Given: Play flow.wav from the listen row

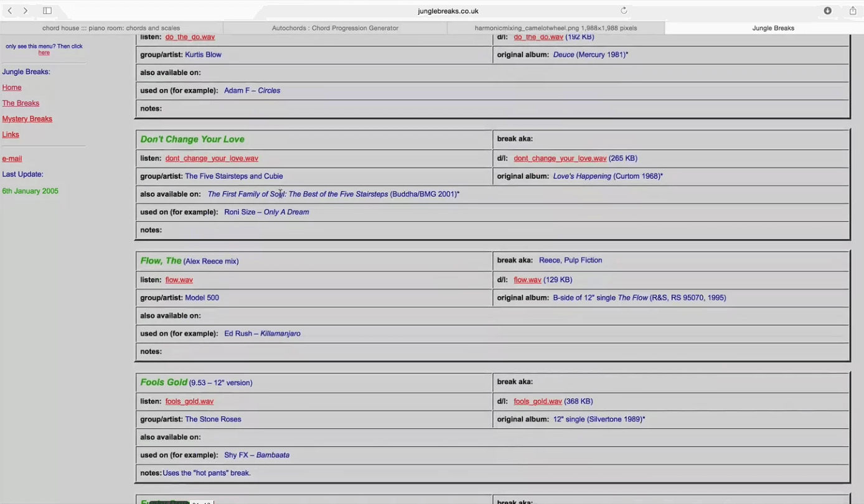Looking at the screenshot, I should [x=179, y=280].
